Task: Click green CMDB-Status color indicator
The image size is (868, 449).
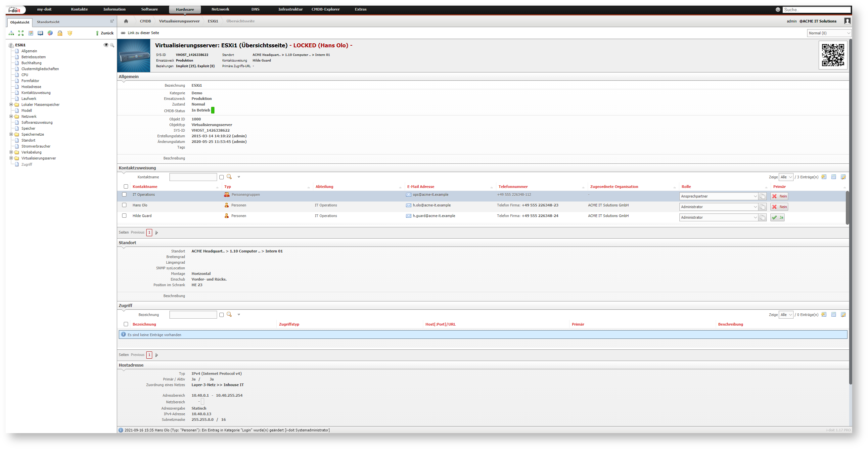Action: click(213, 111)
